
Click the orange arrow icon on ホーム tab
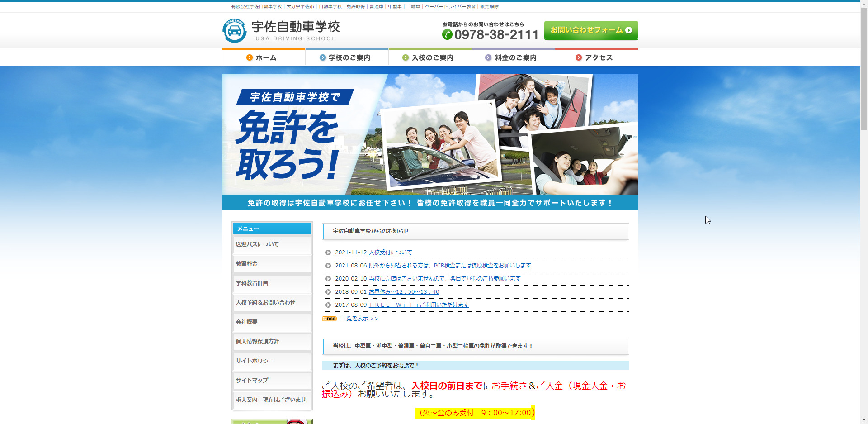[x=248, y=57]
